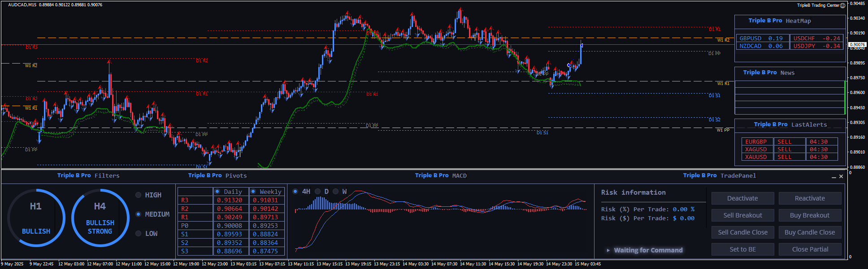Toggle the Weekly pivots radio button
Image resolution: width=868 pixels, height=269 pixels.
[253, 192]
